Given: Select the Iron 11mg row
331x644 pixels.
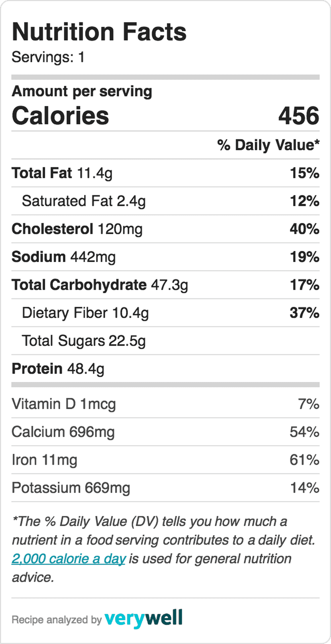Looking at the screenshot, I should tap(165, 460).
